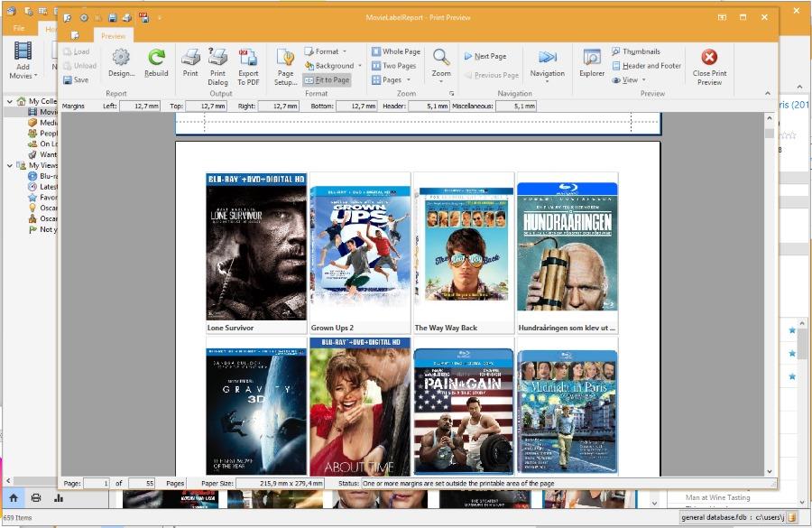The height and width of the screenshot is (528, 812).
Task: Select the Gravity 3D cover
Action: 256,411
